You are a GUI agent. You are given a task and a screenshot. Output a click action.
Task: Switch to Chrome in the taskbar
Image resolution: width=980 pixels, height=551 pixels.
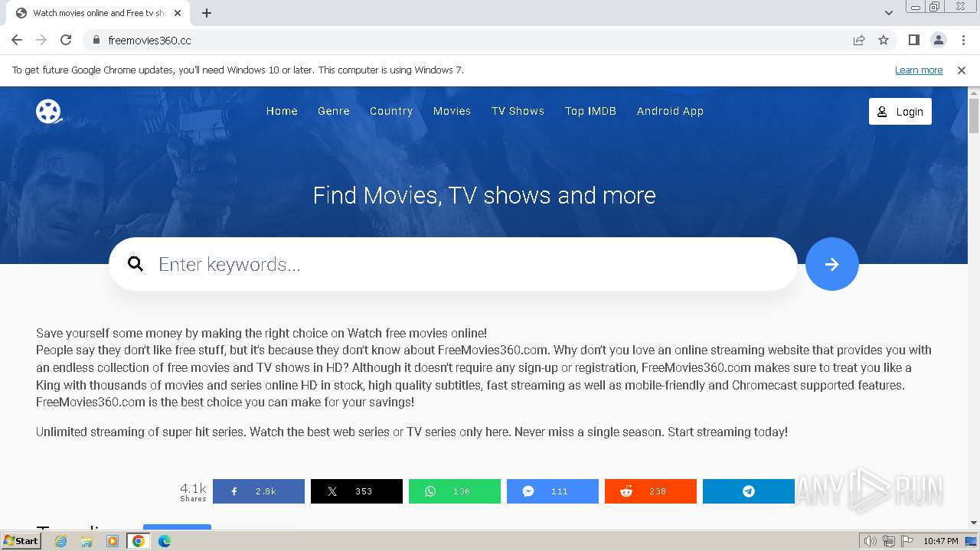pos(139,541)
